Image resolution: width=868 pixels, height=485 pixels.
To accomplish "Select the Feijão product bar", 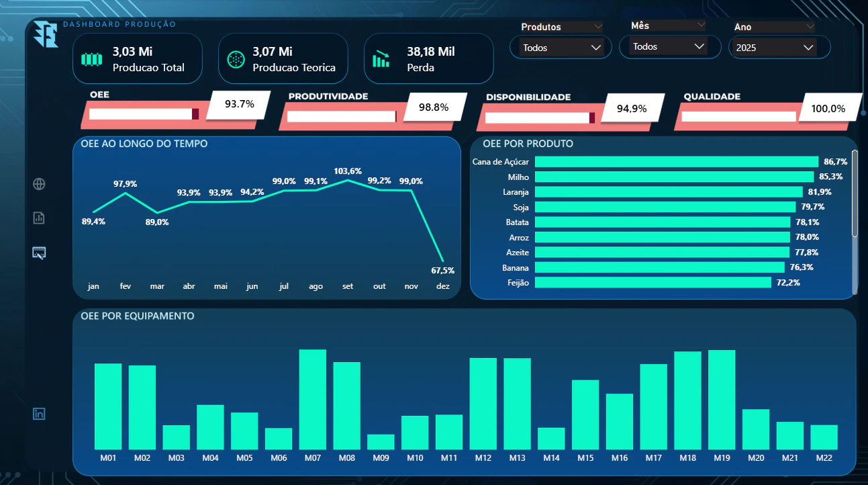I will click(x=653, y=283).
